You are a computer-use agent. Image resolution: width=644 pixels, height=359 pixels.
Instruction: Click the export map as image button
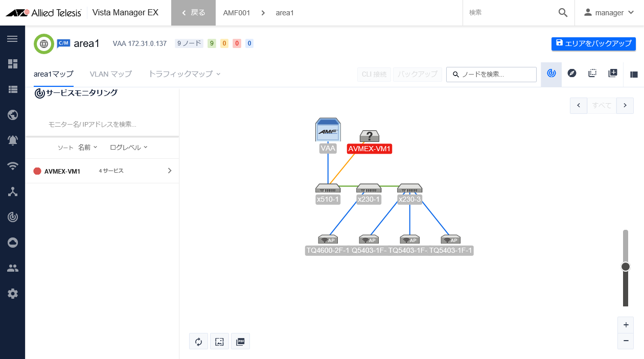[x=219, y=341]
